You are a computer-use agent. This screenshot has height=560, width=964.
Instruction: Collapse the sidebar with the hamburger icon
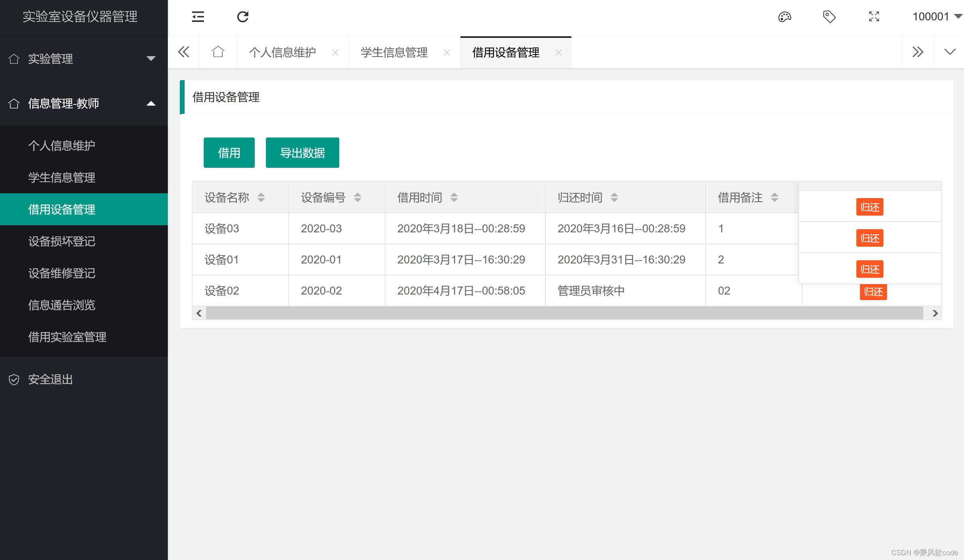coord(198,17)
